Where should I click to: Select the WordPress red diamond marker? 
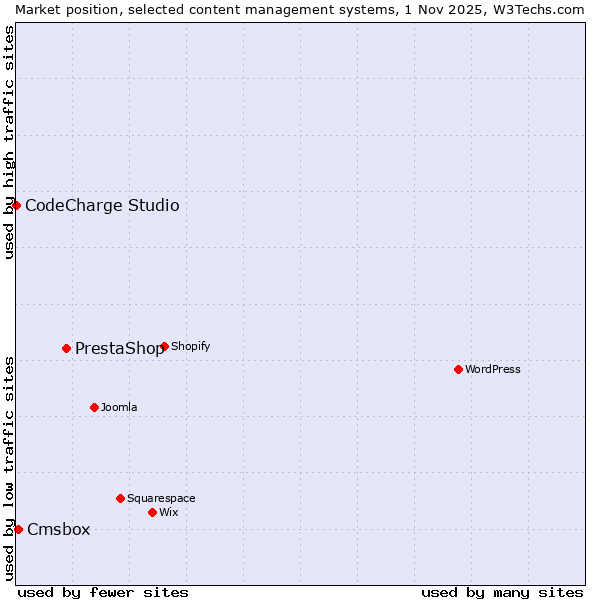point(459,369)
